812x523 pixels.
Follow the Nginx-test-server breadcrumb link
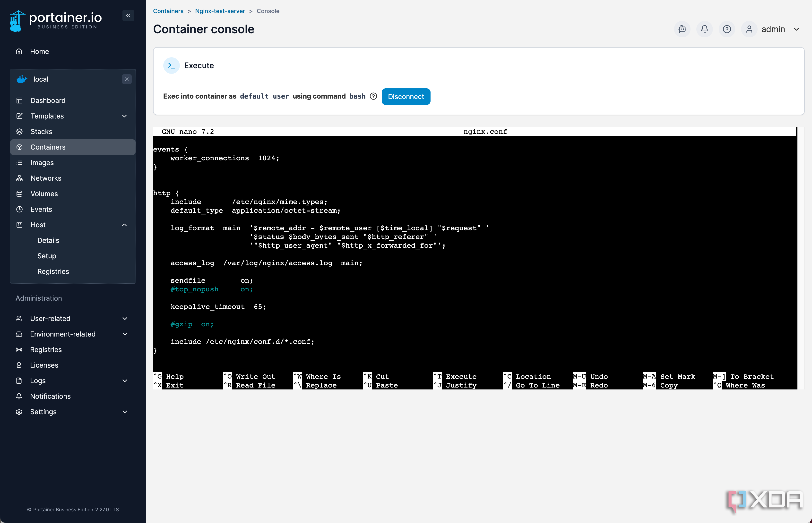click(220, 11)
